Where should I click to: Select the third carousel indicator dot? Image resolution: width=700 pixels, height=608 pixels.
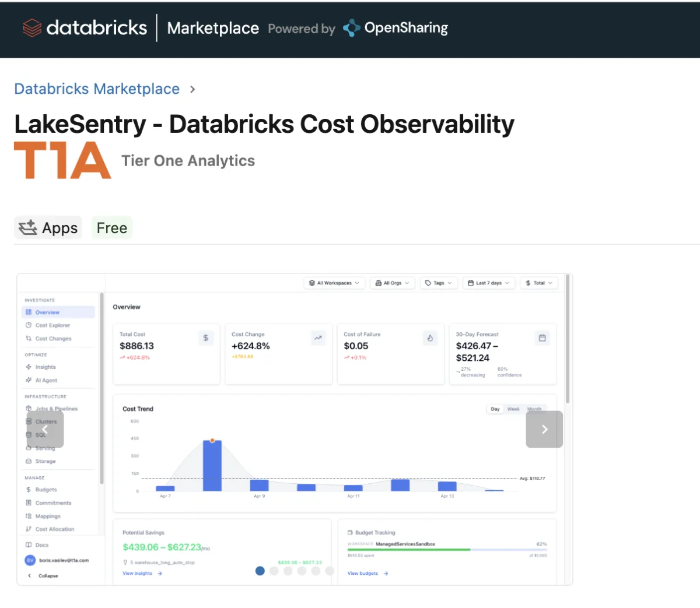tap(288, 571)
